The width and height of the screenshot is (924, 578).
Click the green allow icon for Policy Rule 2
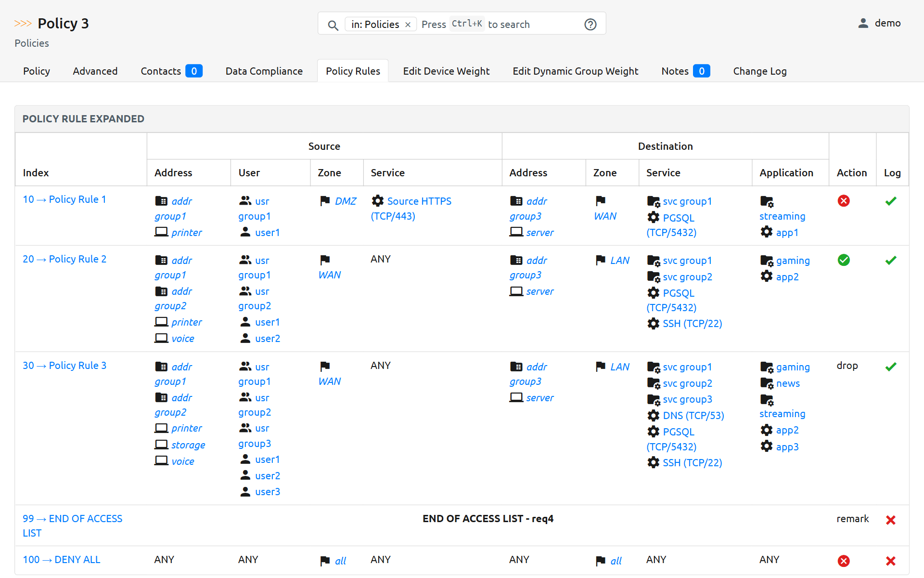click(x=843, y=260)
